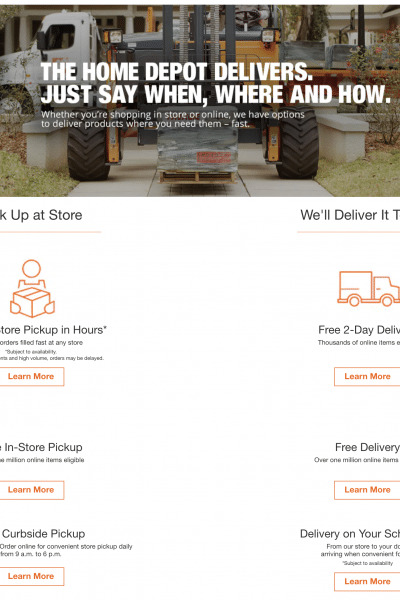Click the orange delivery truck icon
The height and width of the screenshot is (600, 400).
369,289
